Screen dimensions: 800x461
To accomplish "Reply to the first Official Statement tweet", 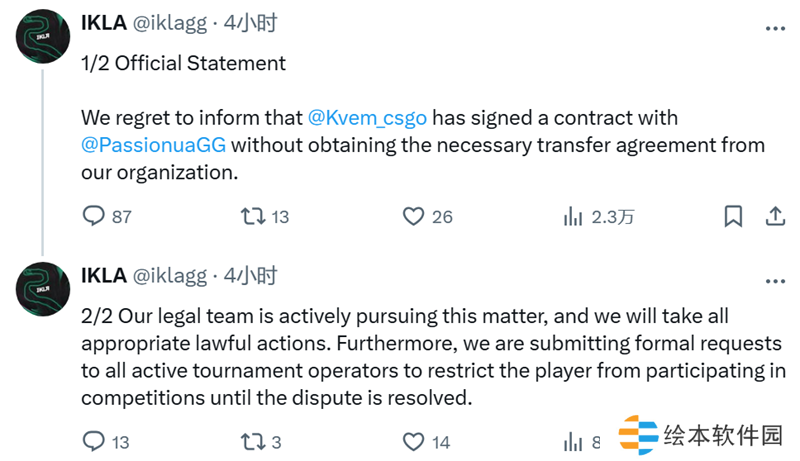I will click(93, 215).
